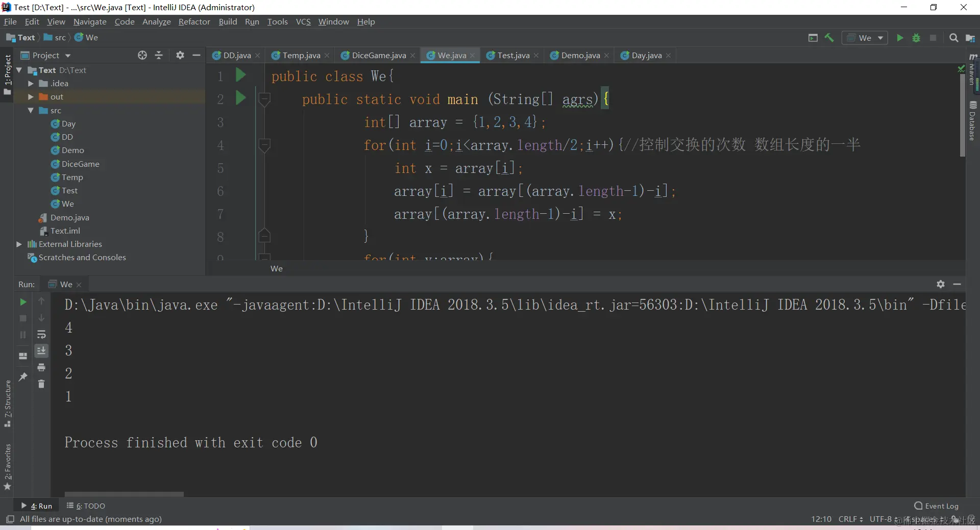Open the Database side tool window
This screenshot has height=530, width=980.
point(973,120)
